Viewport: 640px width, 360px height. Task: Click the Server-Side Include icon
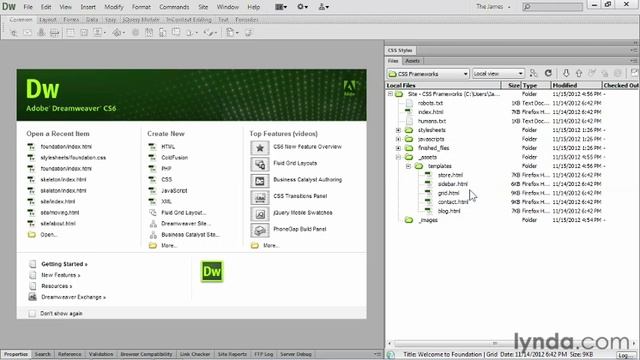point(162,33)
